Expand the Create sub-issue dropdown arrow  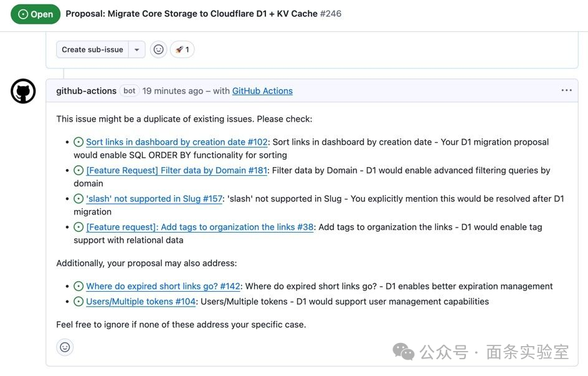pyautogui.click(x=137, y=49)
